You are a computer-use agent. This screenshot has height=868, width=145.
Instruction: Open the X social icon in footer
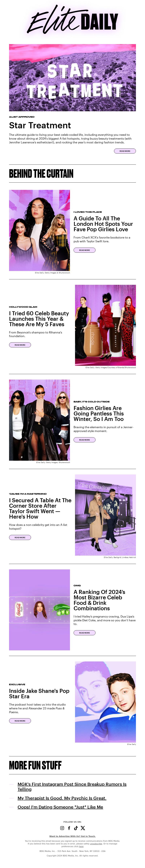(83, 828)
